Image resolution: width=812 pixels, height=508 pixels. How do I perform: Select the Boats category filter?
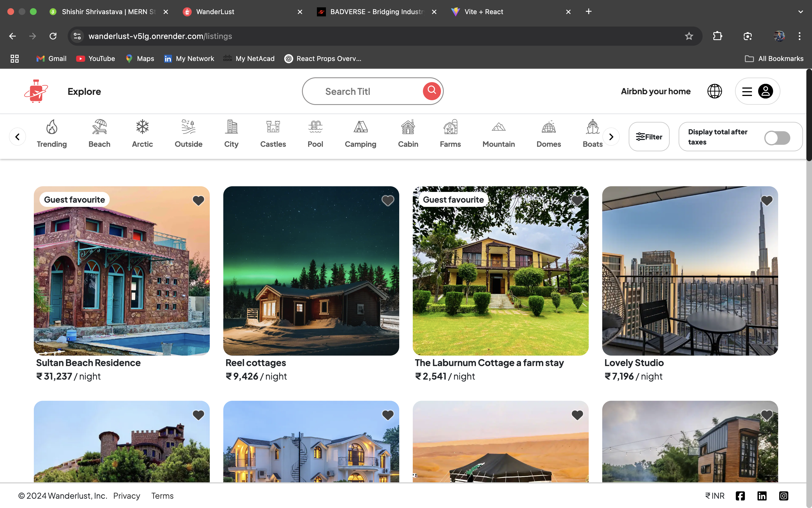pyautogui.click(x=593, y=134)
